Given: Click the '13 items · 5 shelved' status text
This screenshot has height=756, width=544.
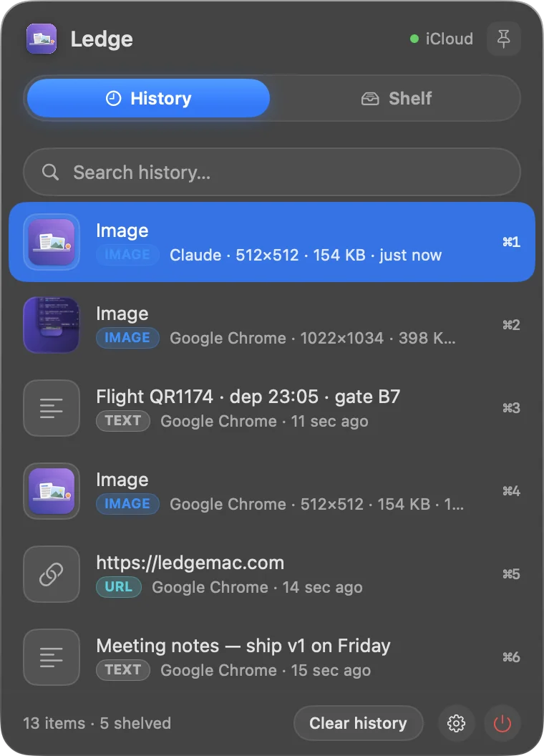Looking at the screenshot, I should pos(97,723).
